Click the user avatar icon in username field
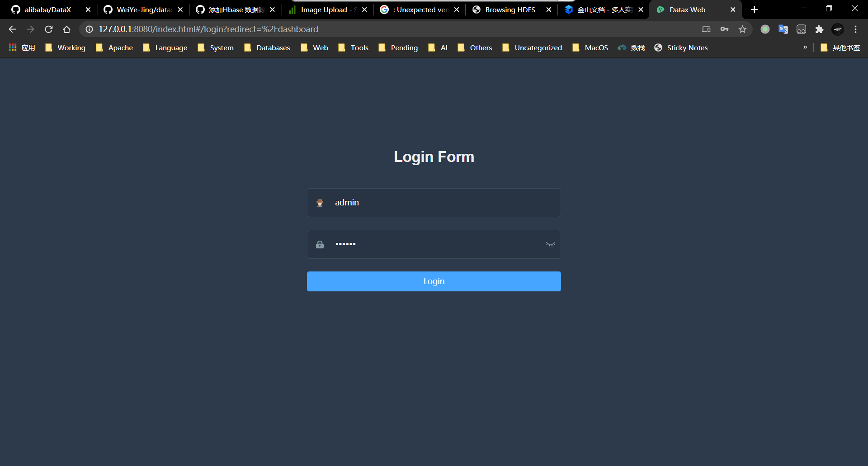The image size is (868, 466). coord(320,203)
